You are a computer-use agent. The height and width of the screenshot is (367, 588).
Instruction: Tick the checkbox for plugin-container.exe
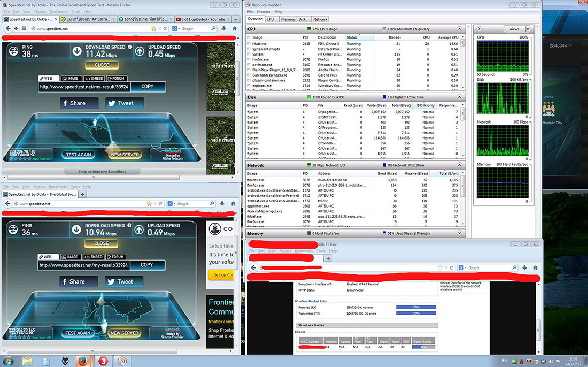click(x=249, y=80)
